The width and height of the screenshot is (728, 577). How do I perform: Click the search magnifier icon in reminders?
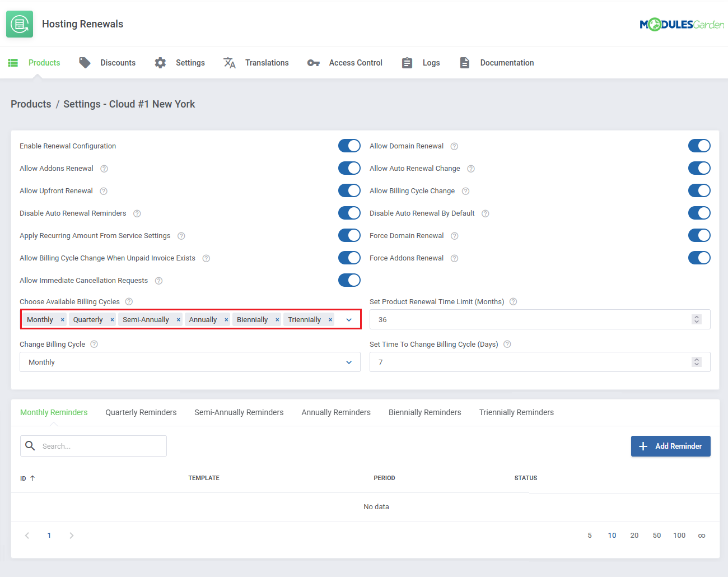pyautogui.click(x=30, y=446)
